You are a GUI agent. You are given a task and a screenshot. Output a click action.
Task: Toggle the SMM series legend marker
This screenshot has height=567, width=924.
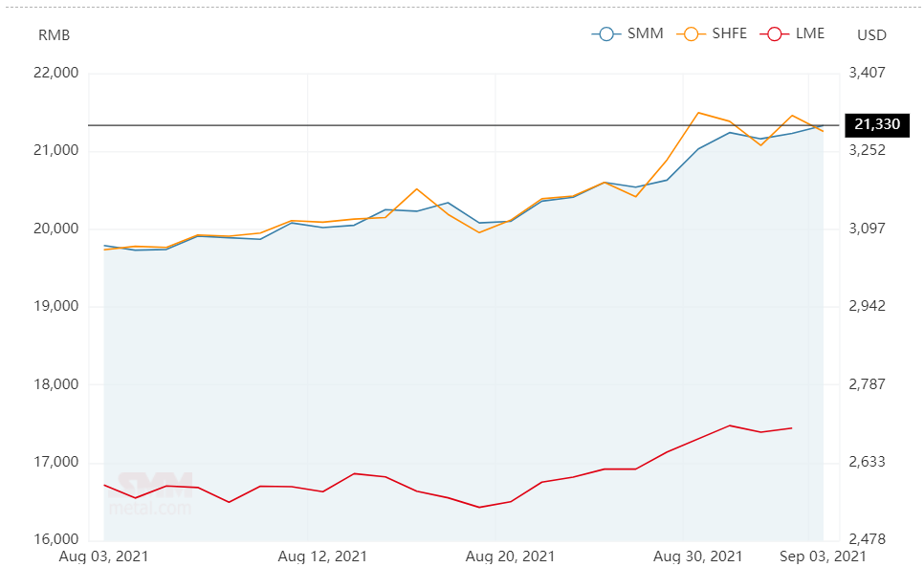606,34
